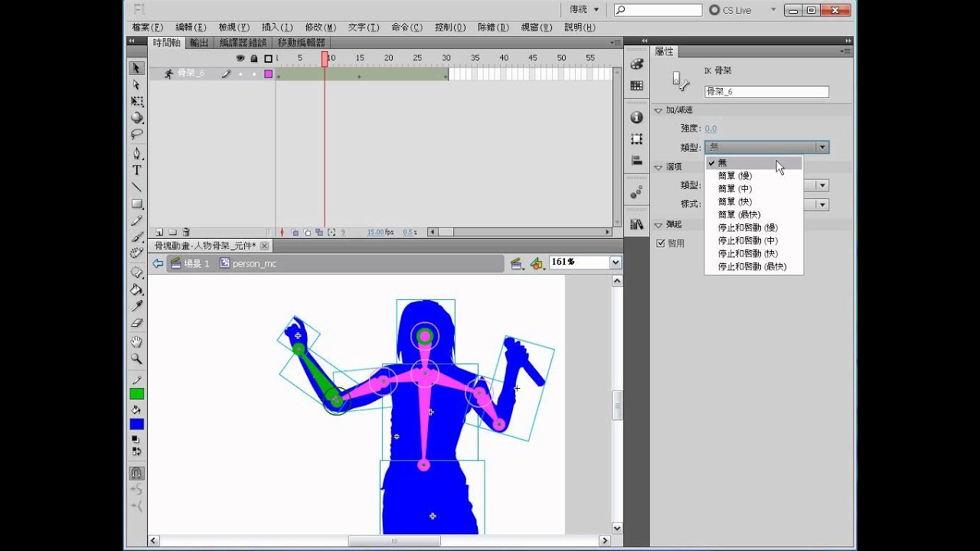Image resolution: width=980 pixels, height=551 pixels.
Task: Click the back arrow in the edit bar
Action: click(158, 263)
